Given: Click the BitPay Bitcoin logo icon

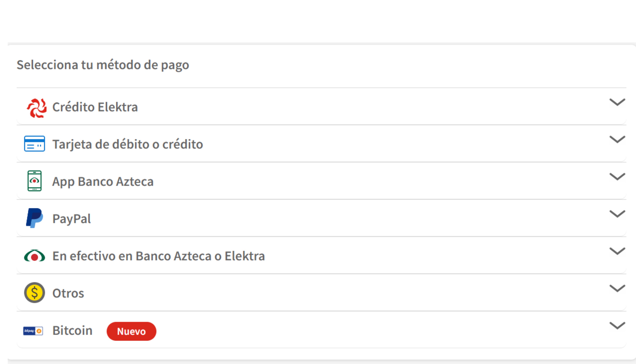Looking at the screenshot, I should [x=33, y=331].
